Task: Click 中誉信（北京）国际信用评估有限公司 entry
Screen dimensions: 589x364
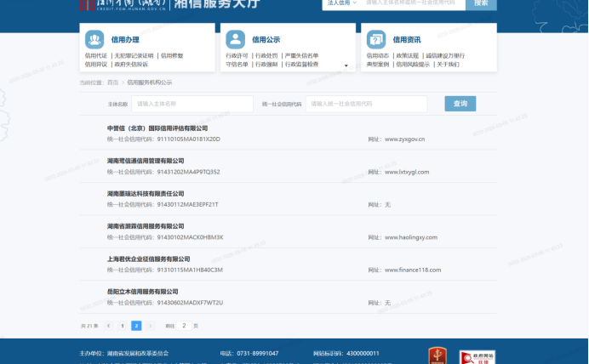Action: [x=157, y=128]
